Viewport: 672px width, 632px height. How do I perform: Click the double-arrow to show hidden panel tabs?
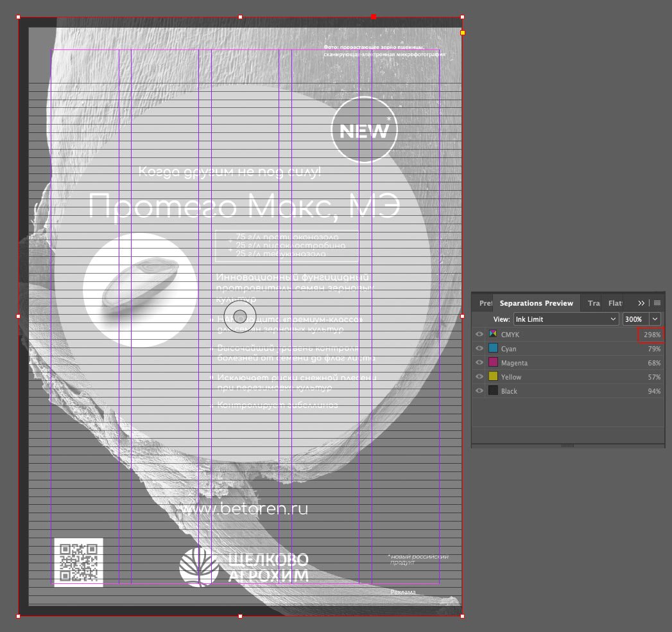tap(641, 303)
